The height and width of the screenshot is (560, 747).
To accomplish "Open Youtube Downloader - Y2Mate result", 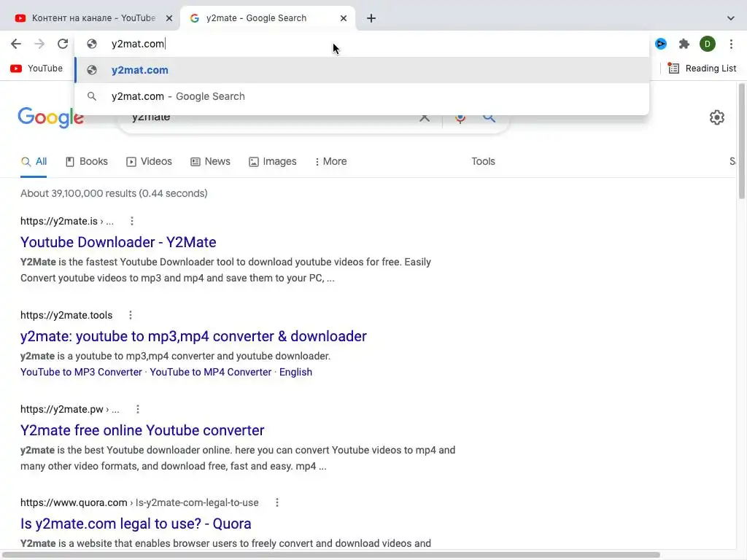I will [x=118, y=242].
